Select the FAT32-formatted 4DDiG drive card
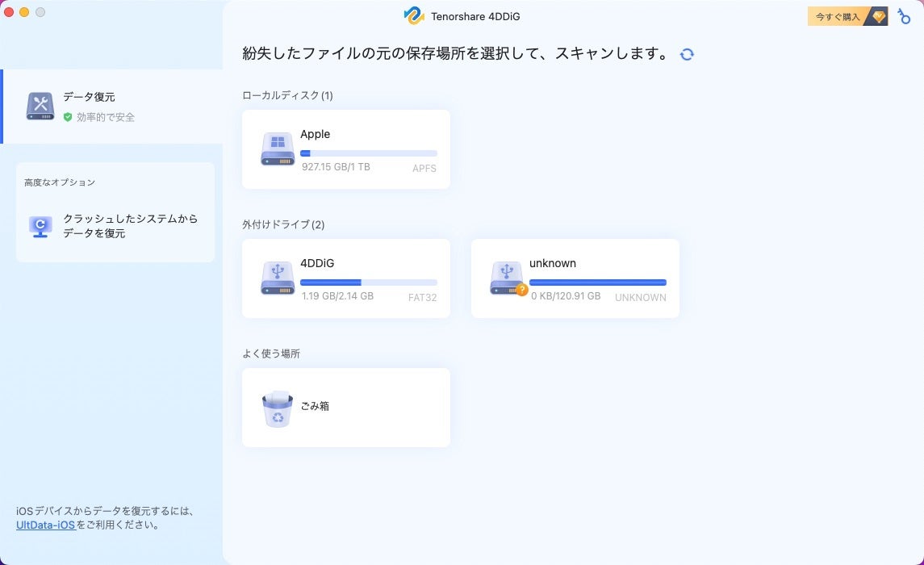The width and height of the screenshot is (924, 565). (345, 278)
